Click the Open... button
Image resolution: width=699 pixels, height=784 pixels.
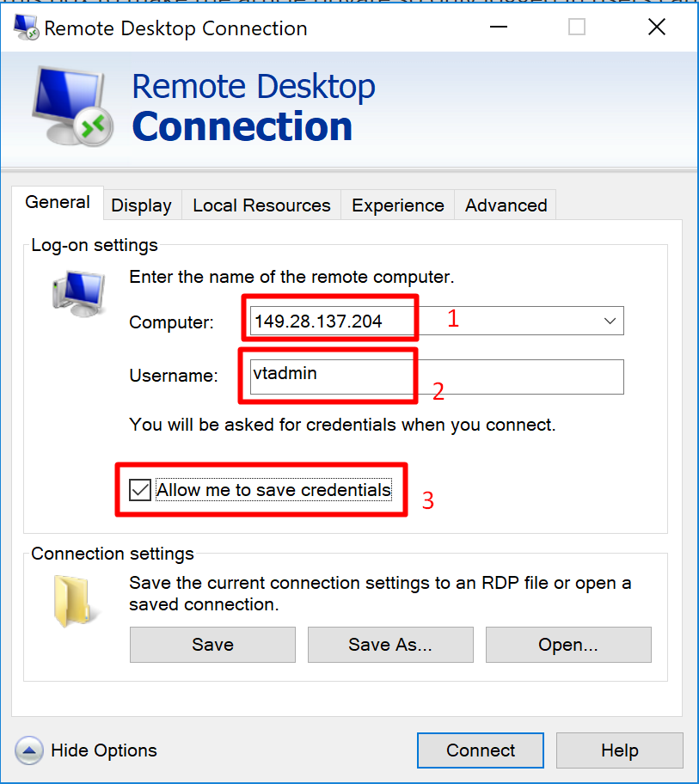568,645
